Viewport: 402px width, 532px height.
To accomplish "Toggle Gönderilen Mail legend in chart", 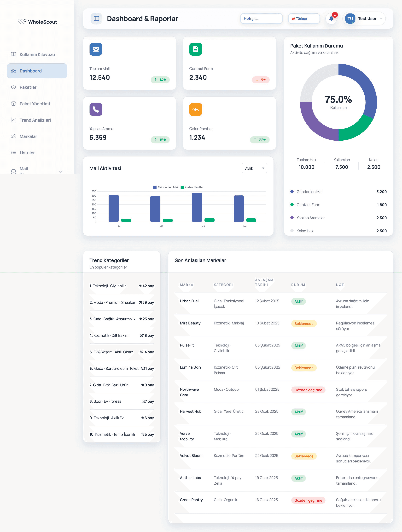I will (x=166, y=187).
